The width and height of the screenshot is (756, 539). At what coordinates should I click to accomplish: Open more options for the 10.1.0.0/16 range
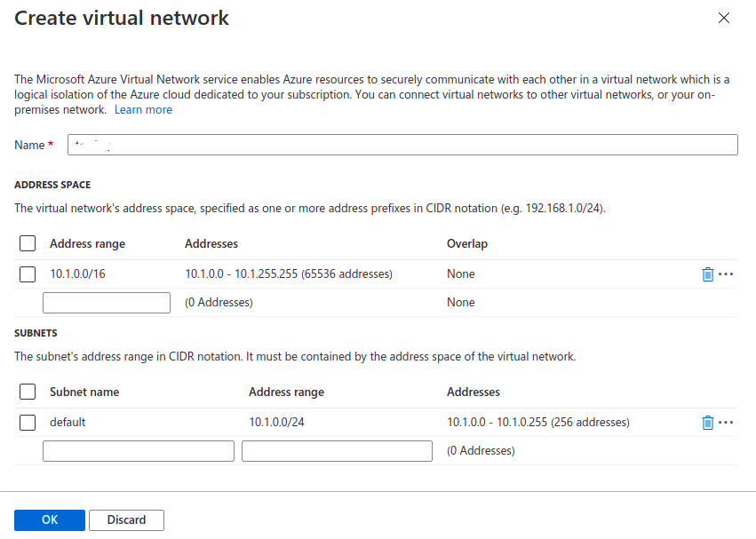728,273
